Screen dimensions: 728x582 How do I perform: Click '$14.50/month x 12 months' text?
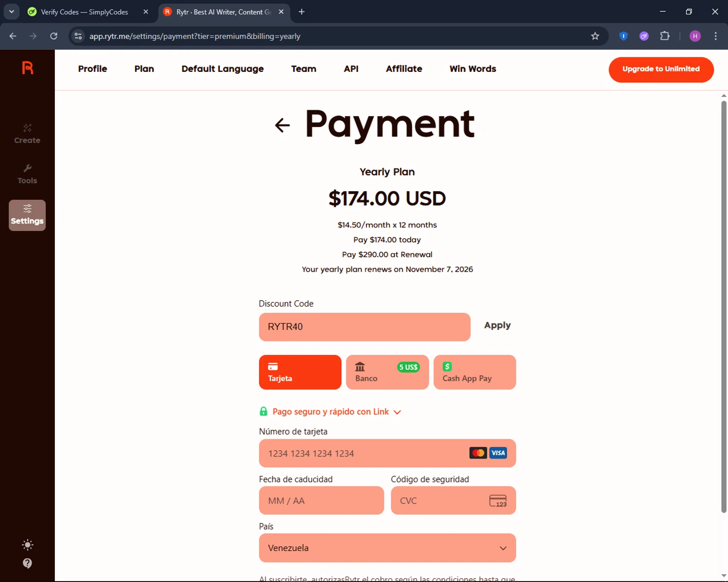click(x=387, y=225)
